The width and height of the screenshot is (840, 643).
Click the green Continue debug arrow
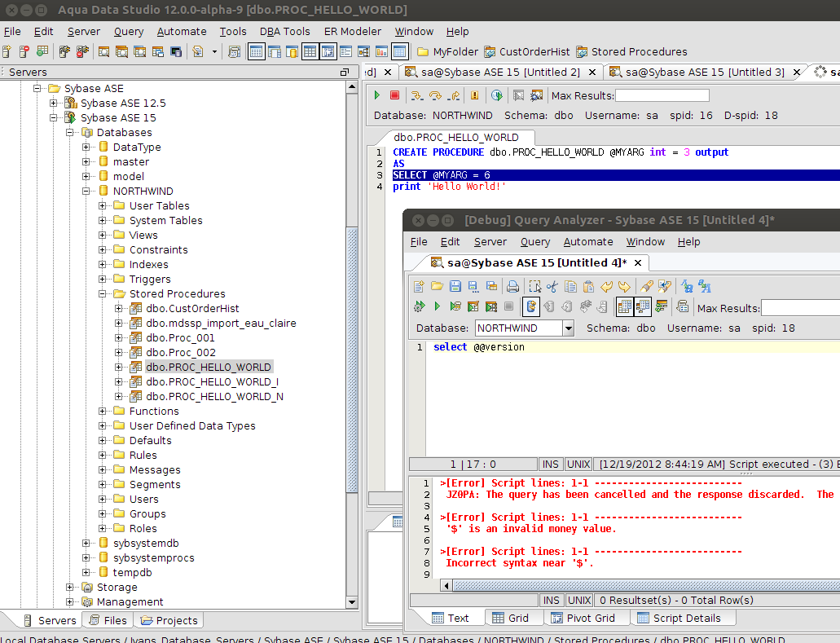pyautogui.click(x=377, y=95)
